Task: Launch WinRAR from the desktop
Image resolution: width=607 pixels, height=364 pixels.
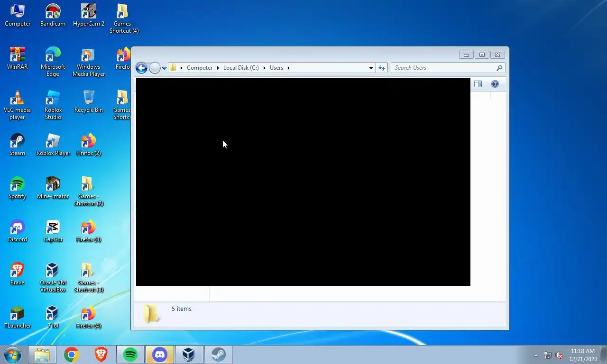Action: coord(18,58)
